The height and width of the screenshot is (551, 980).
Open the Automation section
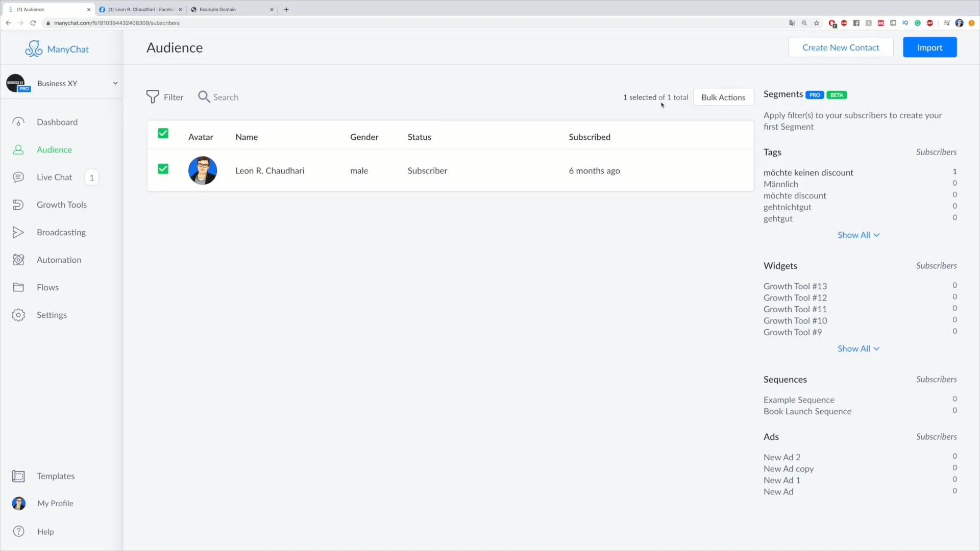click(x=59, y=260)
